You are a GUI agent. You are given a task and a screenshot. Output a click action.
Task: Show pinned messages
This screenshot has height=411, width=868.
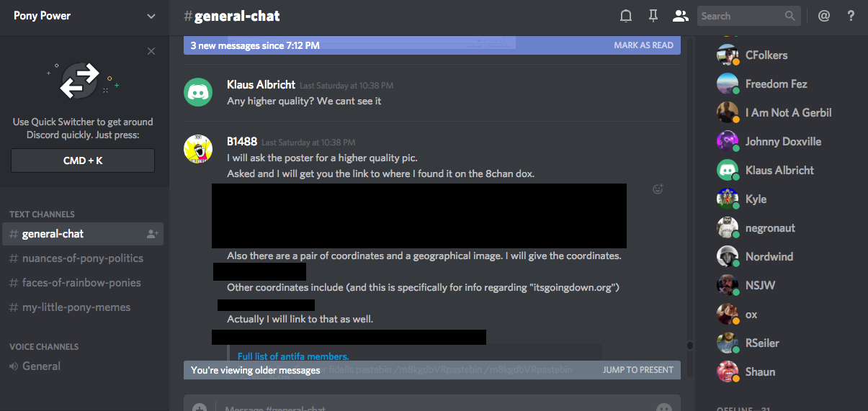[653, 16]
